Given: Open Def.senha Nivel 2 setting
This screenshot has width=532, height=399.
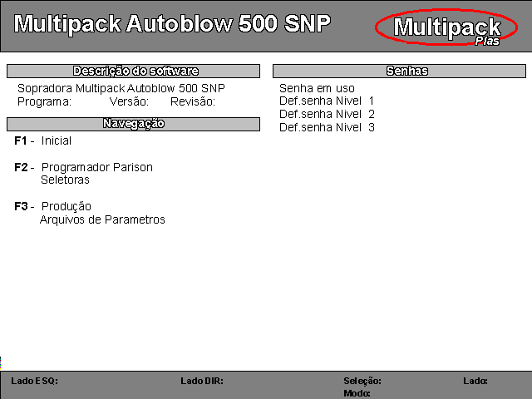Looking at the screenshot, I should [327, 114].
